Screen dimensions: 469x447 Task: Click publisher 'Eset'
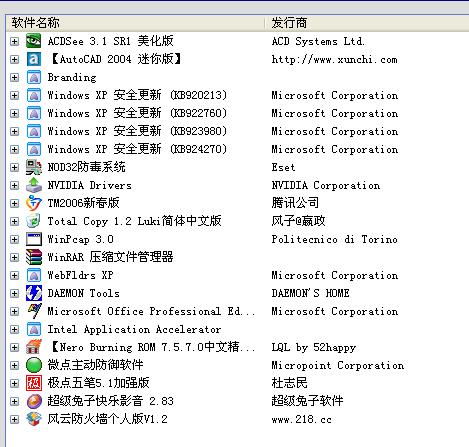point(283,167)
